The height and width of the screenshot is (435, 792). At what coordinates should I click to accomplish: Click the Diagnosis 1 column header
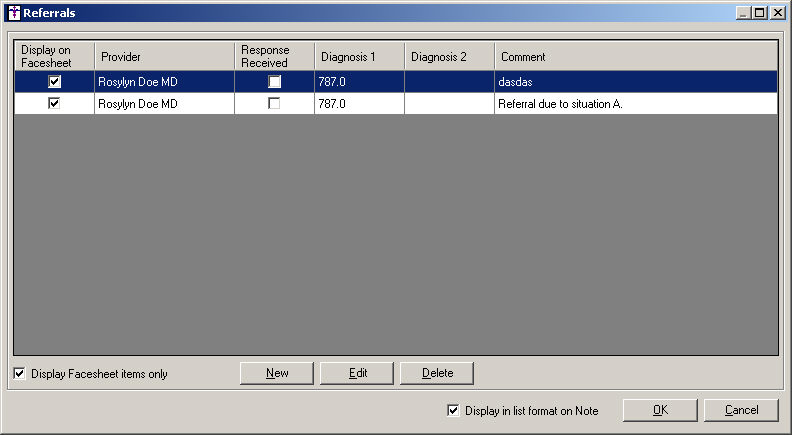point(359,57)
